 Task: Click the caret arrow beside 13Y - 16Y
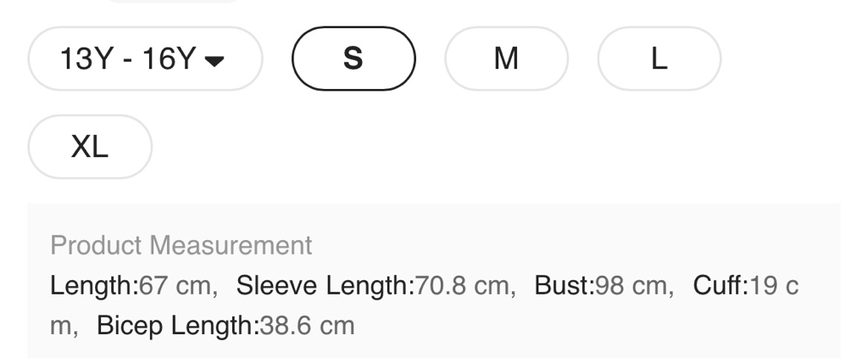(216, 60)
